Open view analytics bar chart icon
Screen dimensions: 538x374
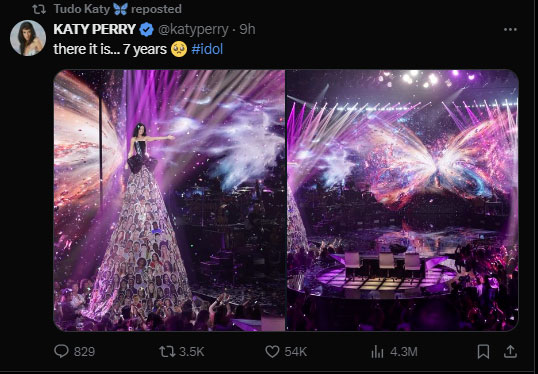point(377,352)
